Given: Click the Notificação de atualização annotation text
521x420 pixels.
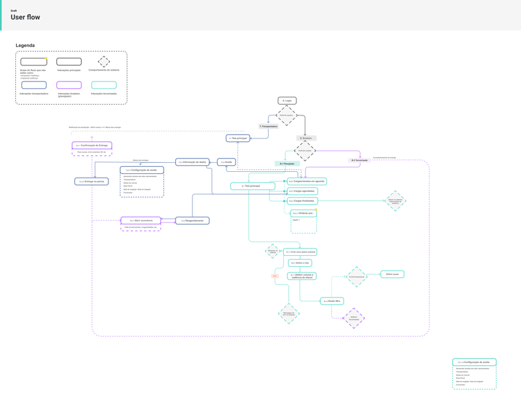Looking at the screenshot, I should pyautogui.click(x=95, y=127).
